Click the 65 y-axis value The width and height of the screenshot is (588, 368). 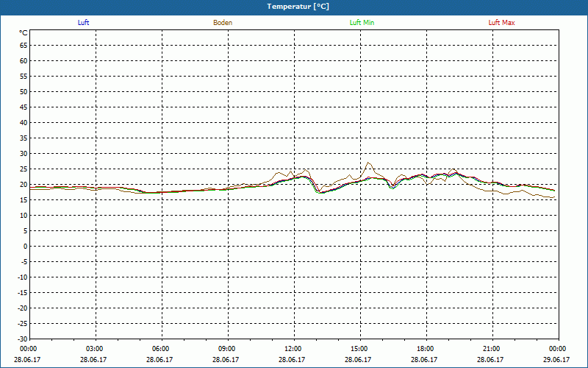[24, 46]
